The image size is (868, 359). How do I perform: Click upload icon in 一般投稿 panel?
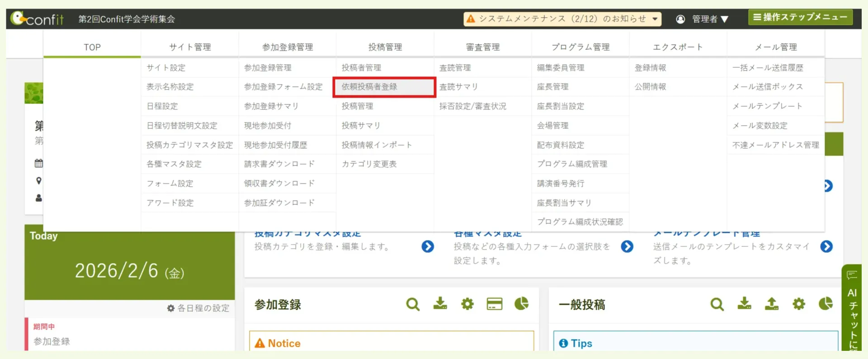[x=772, y=303]
